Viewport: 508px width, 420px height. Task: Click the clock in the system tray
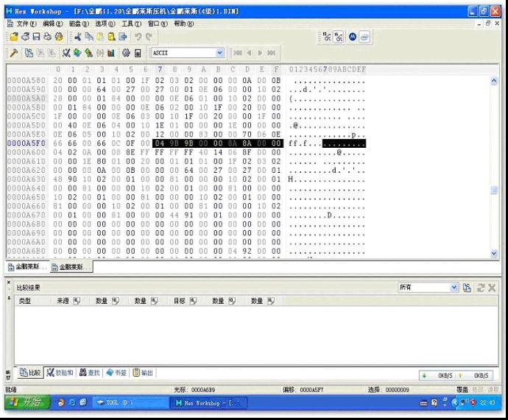pos(487,403)
